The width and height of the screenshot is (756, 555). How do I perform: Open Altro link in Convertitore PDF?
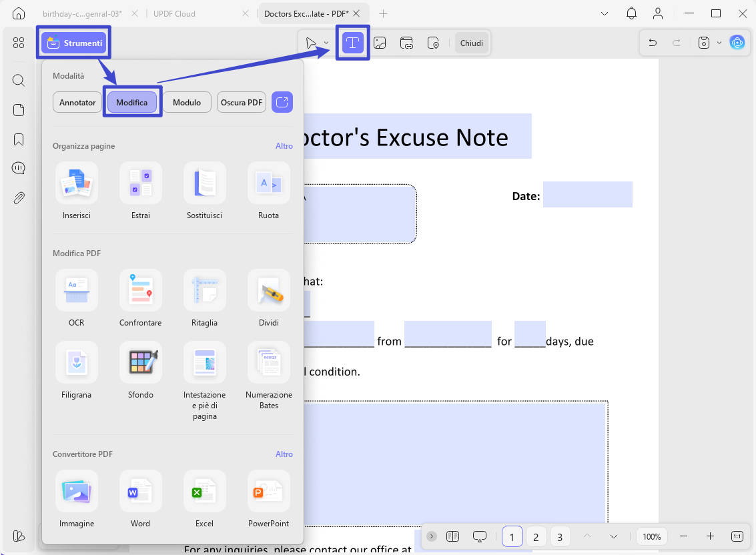[284, 454]
